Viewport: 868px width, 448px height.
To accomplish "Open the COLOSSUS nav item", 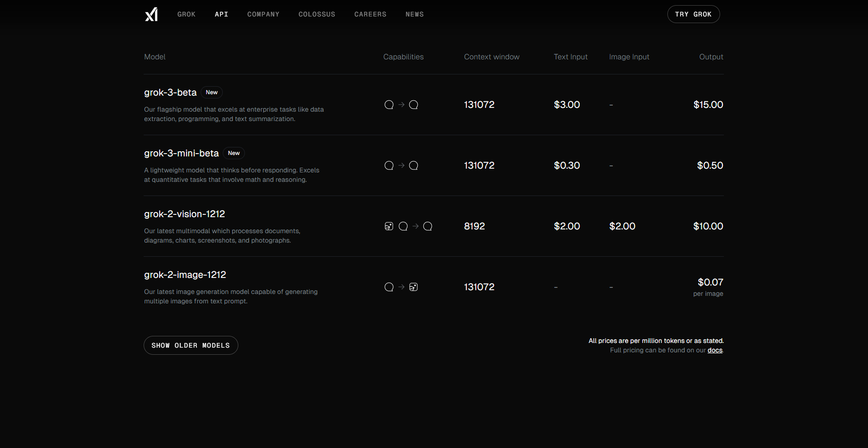I will [317, 15].
